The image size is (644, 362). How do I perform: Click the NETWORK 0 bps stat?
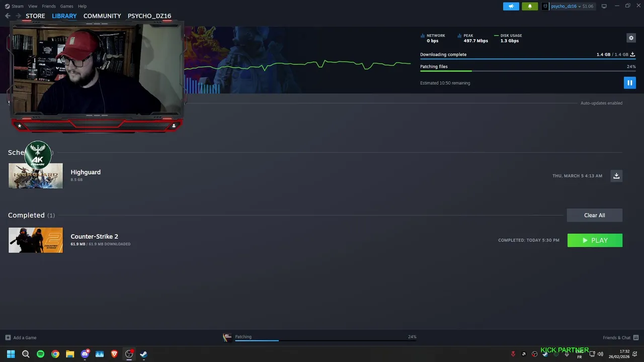[x=433, y=38]
